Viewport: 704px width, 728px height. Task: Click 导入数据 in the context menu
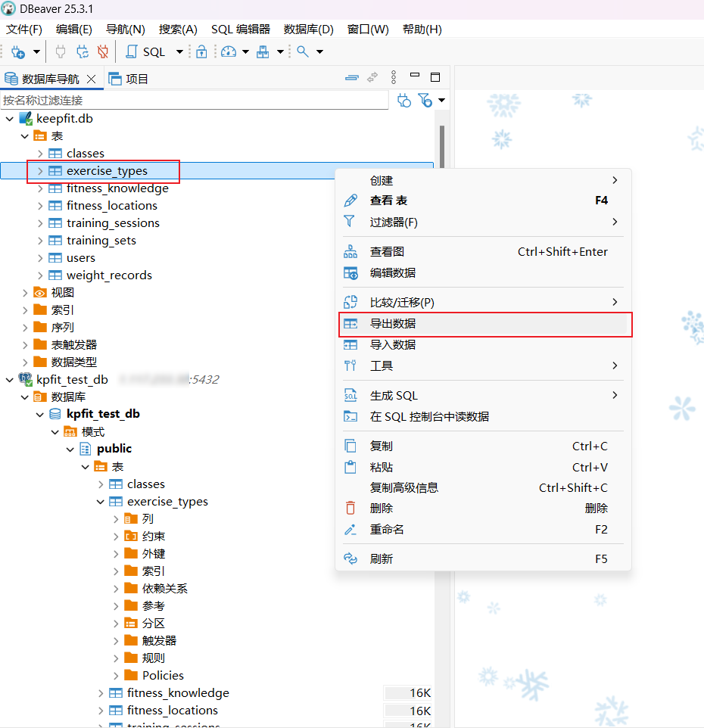point(483,345)
